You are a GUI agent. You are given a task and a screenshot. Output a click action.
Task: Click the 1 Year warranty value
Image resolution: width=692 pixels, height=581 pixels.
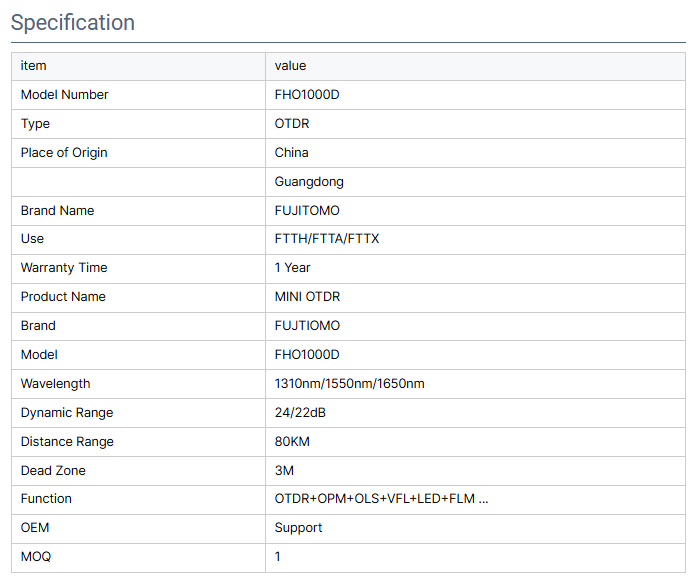click(x=292, y=268)
